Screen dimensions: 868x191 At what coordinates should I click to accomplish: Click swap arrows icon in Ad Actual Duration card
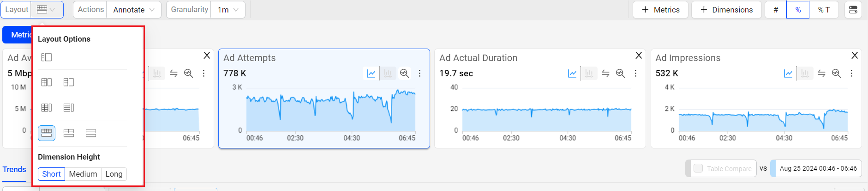tap(605, 74)
